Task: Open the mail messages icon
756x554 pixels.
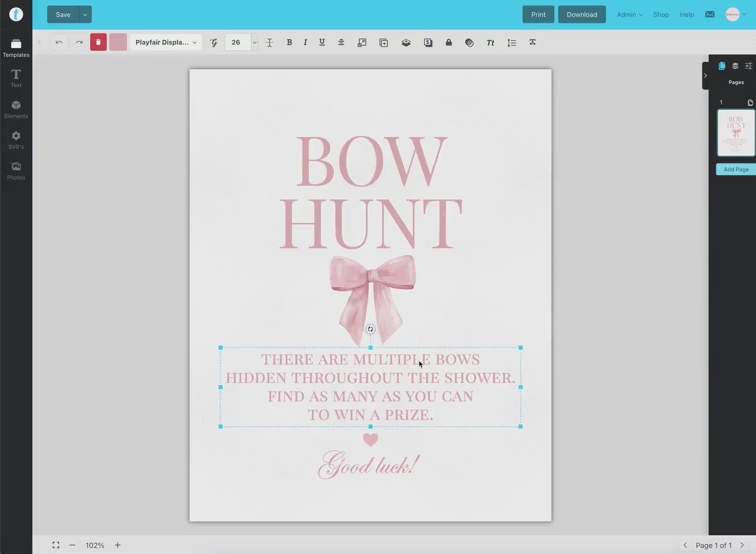Action: coord(710,14)
